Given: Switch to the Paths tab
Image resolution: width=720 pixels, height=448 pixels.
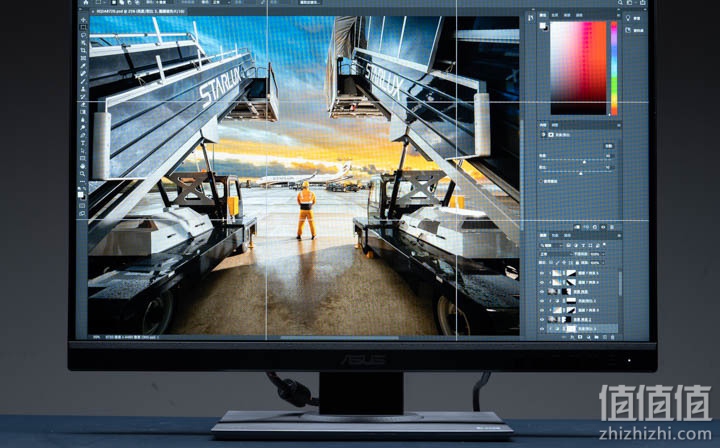Looking at the screenshot, I should [567, 235].
